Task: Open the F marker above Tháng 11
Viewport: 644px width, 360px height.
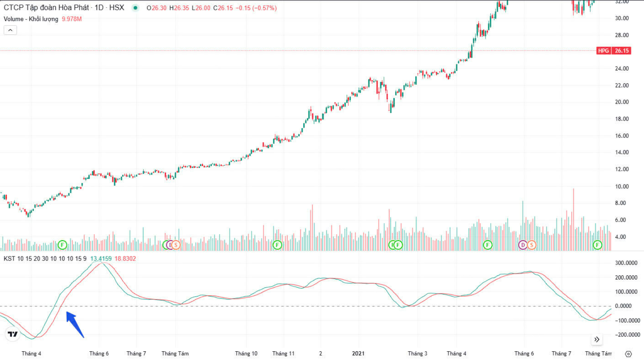Action: (277, 245)
